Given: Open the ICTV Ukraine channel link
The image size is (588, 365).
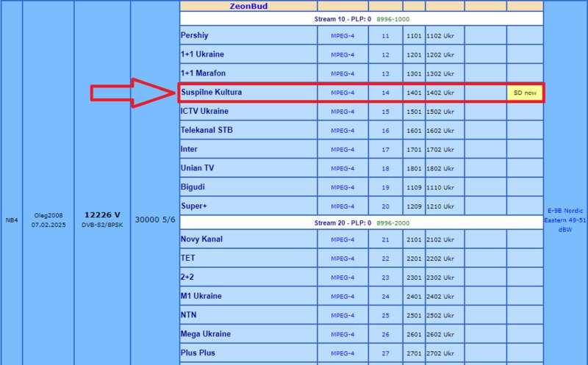Looking at the screenshot, I should tap(204, 112).
